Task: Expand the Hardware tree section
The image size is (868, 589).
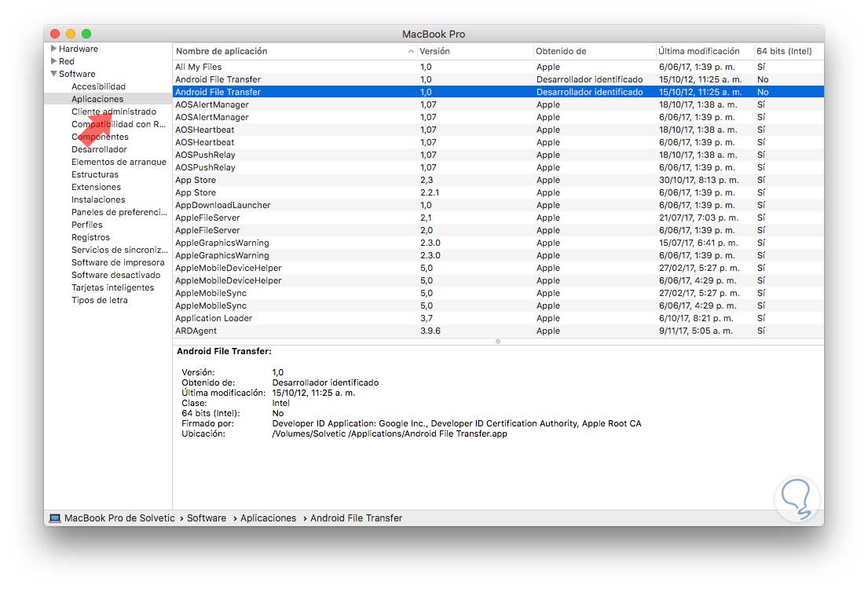Action: point(53,49)
